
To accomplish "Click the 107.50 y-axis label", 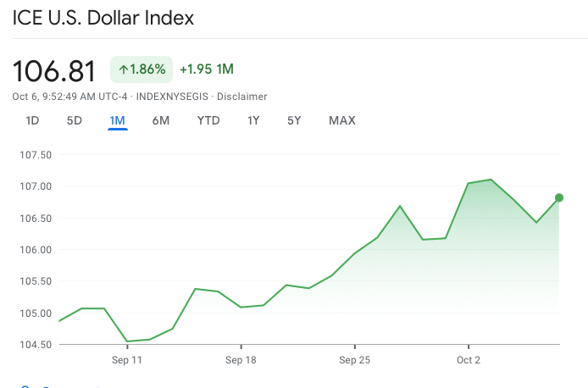I will (36, 155).
